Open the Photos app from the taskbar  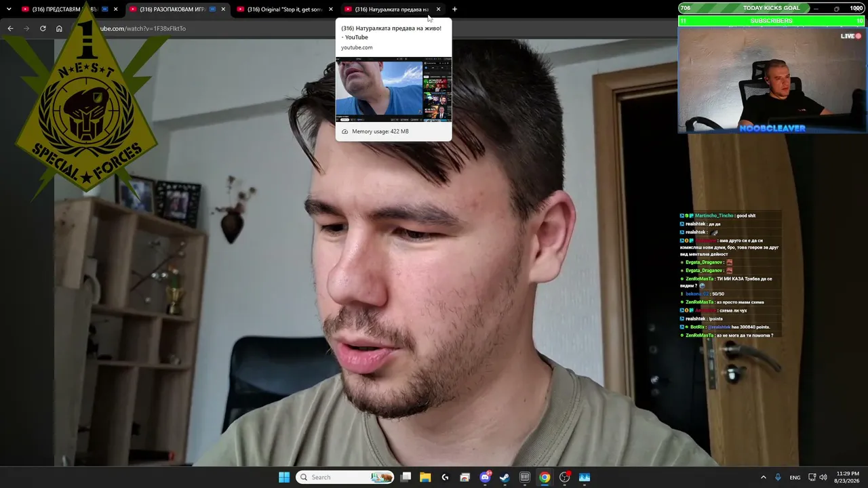(x=584, y=477)
